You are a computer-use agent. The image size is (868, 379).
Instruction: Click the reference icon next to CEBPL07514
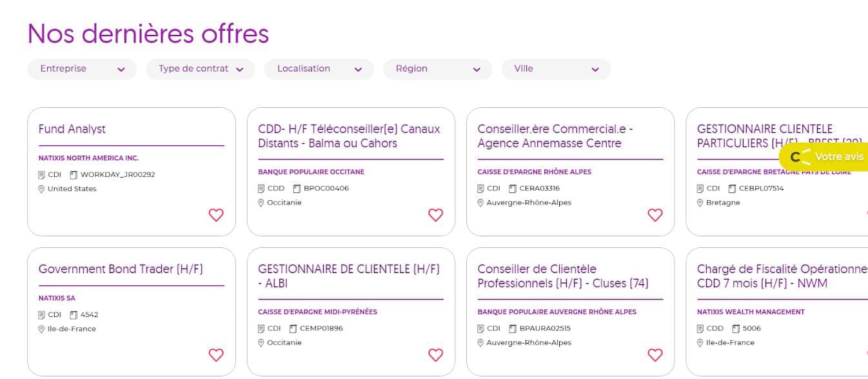tap(732, 189)
